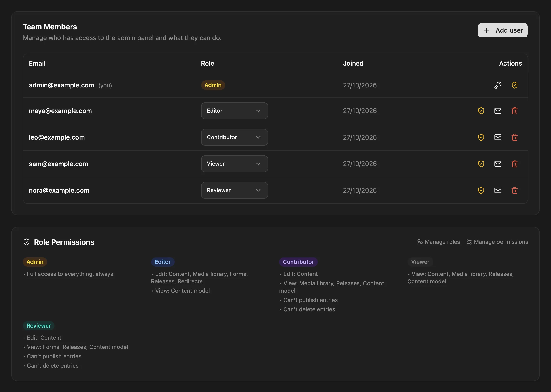This screenshot has width=551, height=392.
Task: Select leo@example.com email text
Action: click(x=57, y=137)
